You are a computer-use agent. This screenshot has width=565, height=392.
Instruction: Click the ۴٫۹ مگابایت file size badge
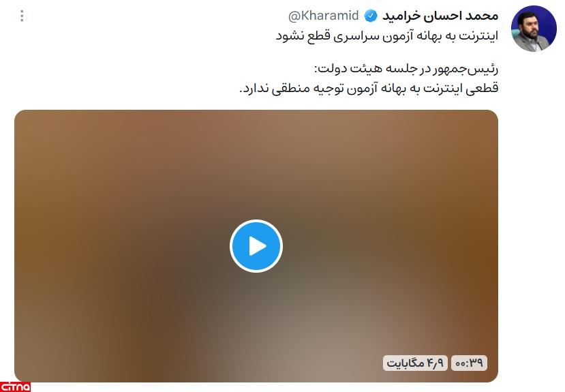click(415, 363)
